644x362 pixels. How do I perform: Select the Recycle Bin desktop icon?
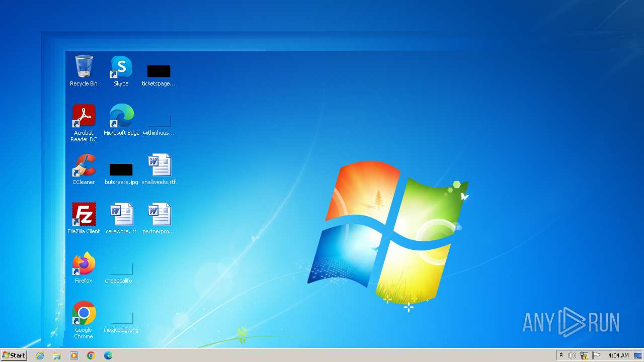[84, 71]
